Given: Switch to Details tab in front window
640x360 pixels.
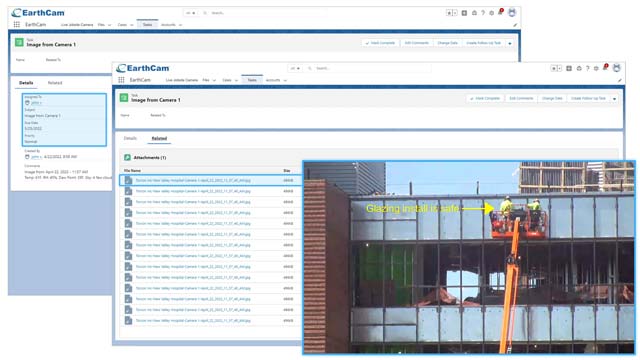Looking at the screenshot, I should coord(130,138).
